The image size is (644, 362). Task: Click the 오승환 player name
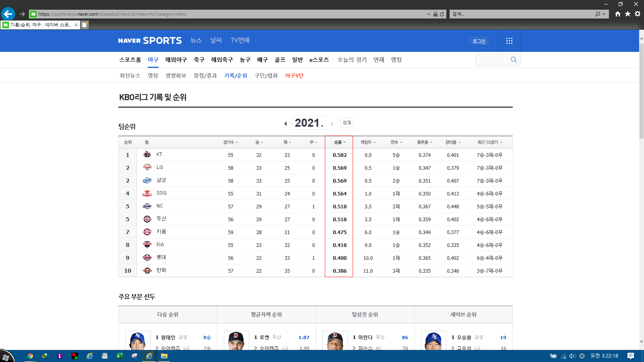click(464, 337)
